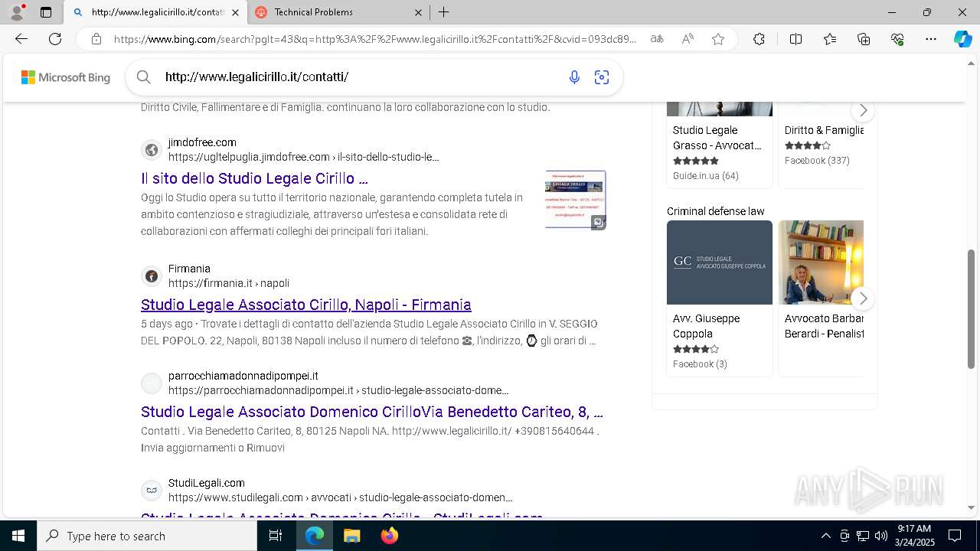980x551 pixels.
Task: Open the parrocchiamadonnadipompei.it URL link
Action: click(338, 390)
